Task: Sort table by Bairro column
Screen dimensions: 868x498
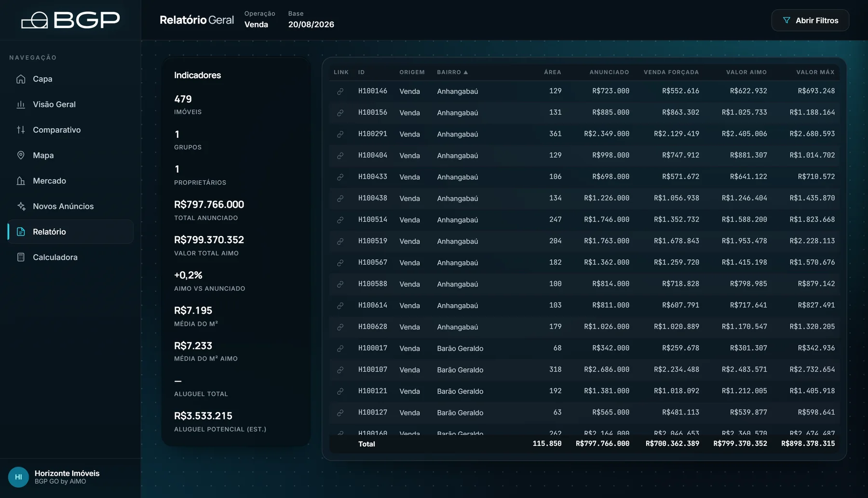Action: (452, 72)
